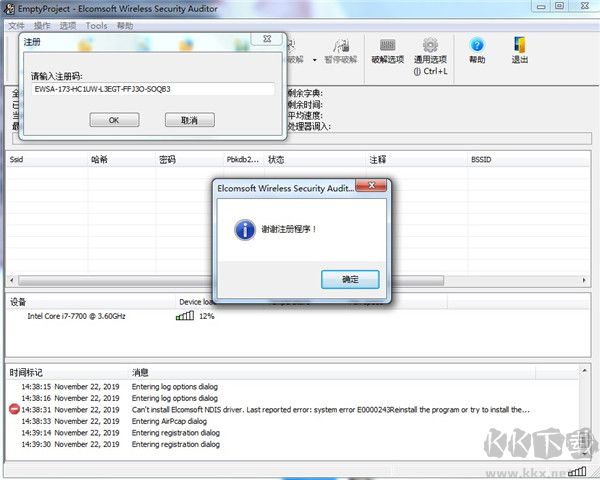Image resolution: width=600 pixels, height=480 pixels.
Task: Select the 14:39:14 Entering registration dialog entry
Action: tap(293, 433)
